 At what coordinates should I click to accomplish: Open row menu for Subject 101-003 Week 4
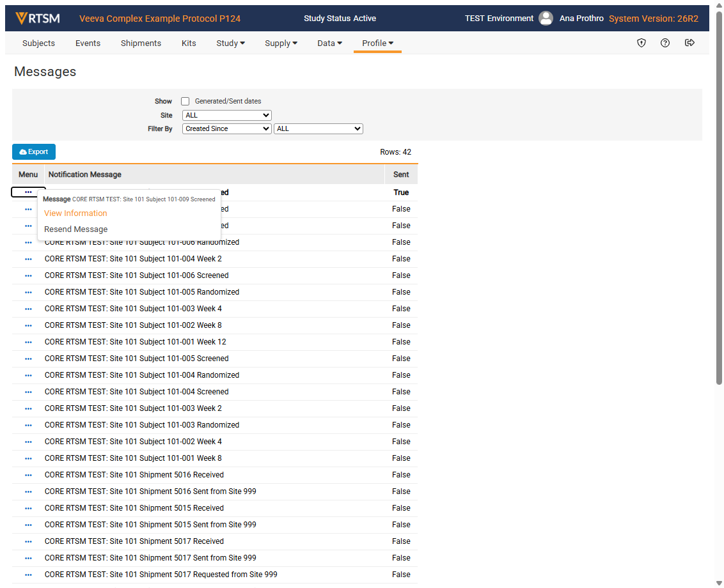[x=28, y=309]
